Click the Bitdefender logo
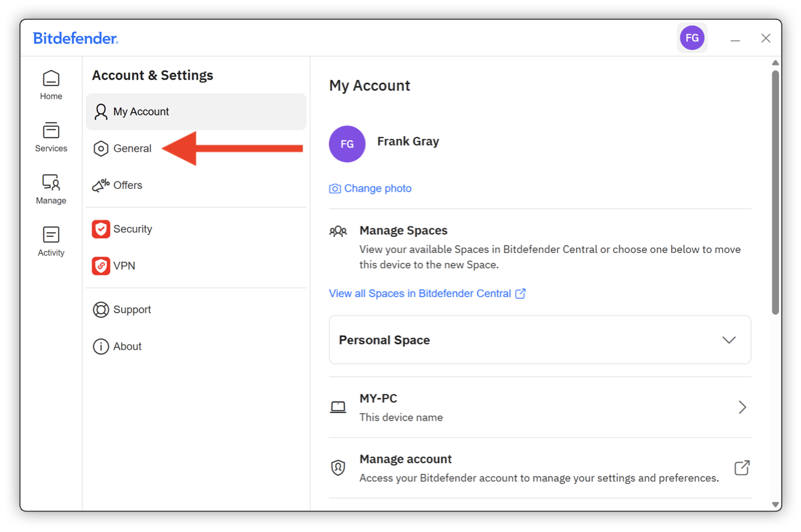This screenshot has width=801, height=532. click(75, 39)
